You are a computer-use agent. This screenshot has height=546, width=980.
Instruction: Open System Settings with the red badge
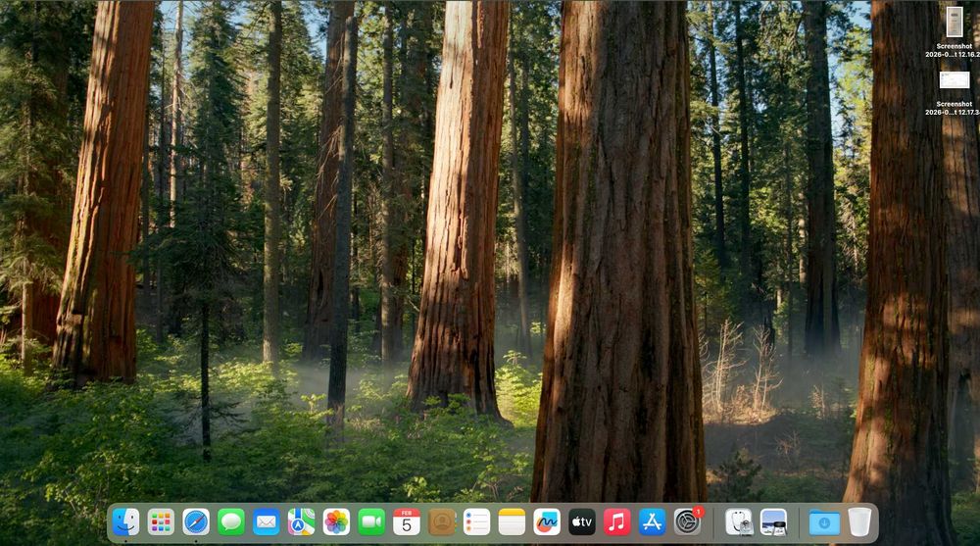pyautogui.click(x=688, y=521)
